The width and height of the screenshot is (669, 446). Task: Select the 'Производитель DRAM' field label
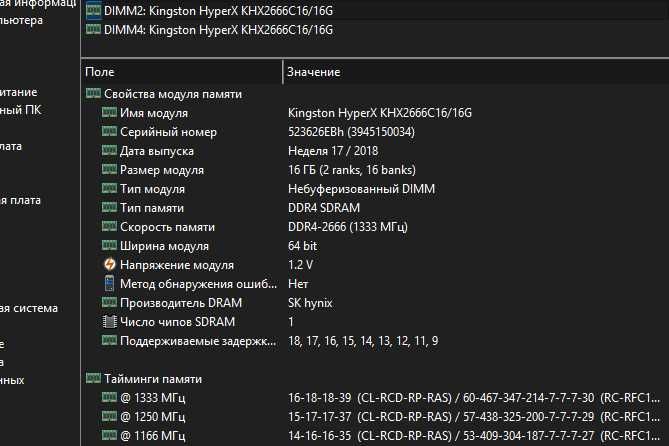(181, 303)
